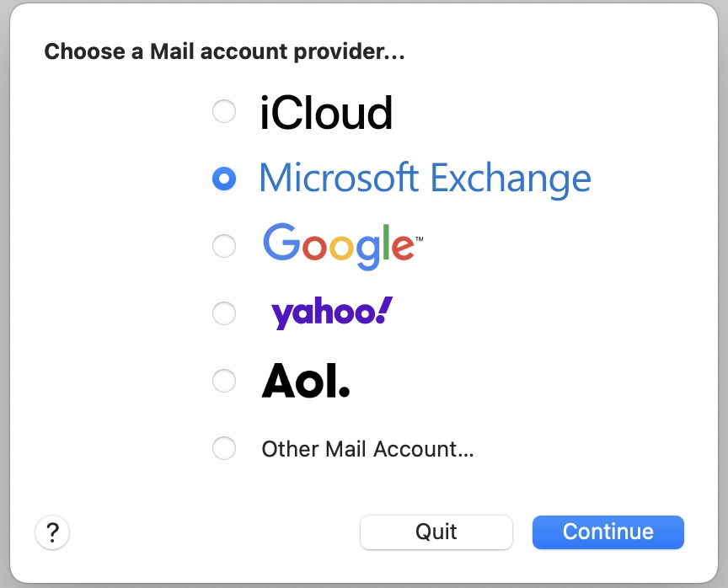Click the colorful Google logo
This screenshot has height=588, width=728.
click(x=338, y=245)
